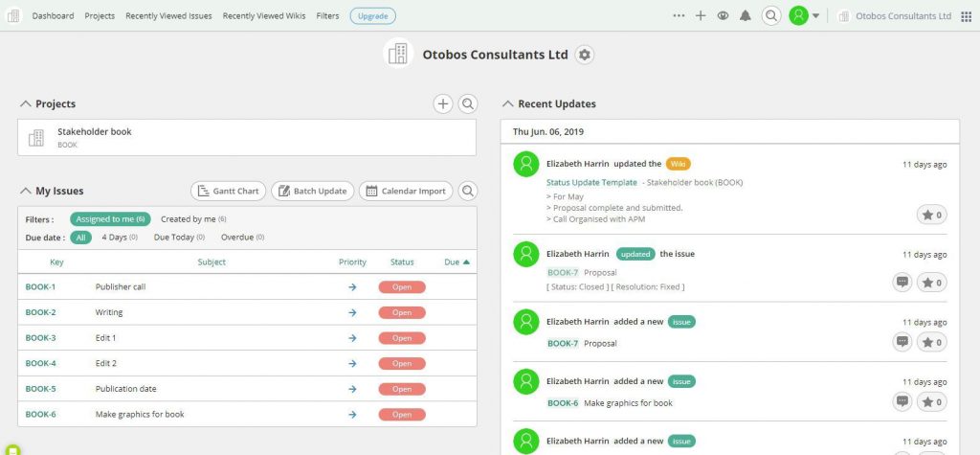Viewport: 980px width, 455px height.
Task: Open the green help widget at bottom-left
Action: click(x=11, y=449)
